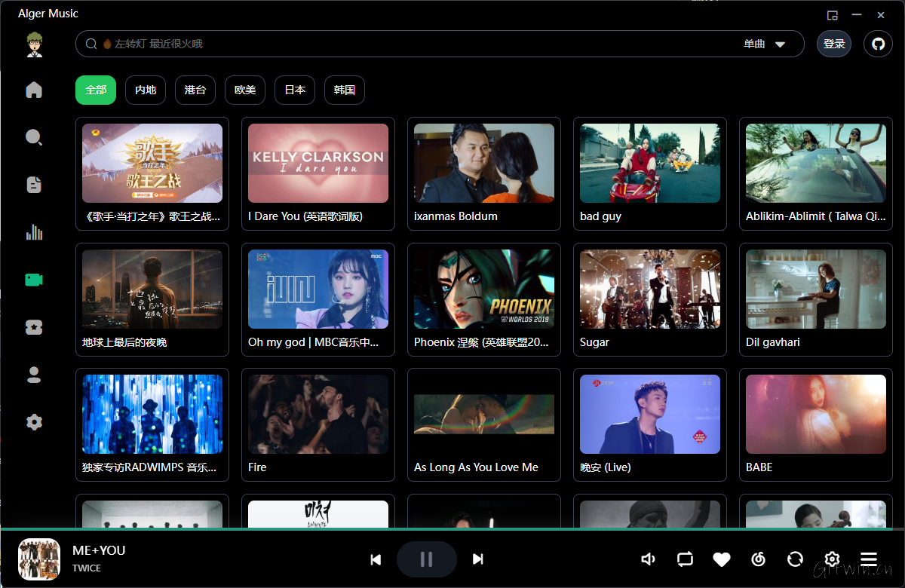Open the Home page in sidebar
Image resolution: width=905 pixels, height=588 pixels.
(34, 90)
